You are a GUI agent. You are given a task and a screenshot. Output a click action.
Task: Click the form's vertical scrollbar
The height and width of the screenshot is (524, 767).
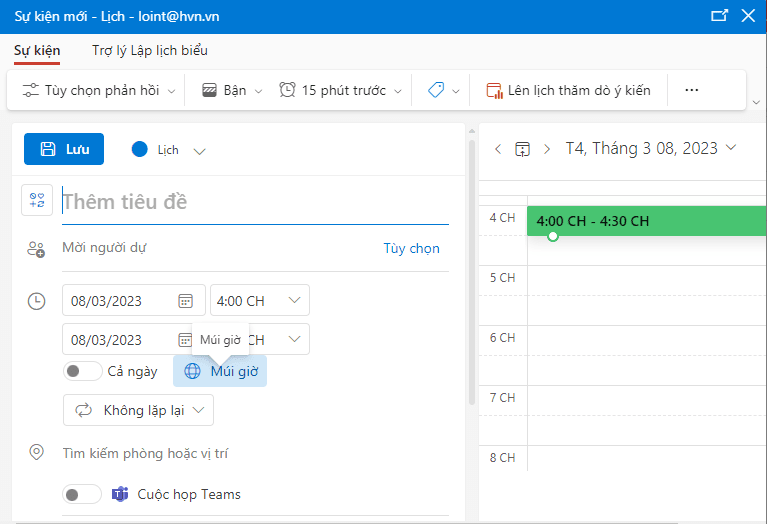pyautogui.click(x=472, y=272)
